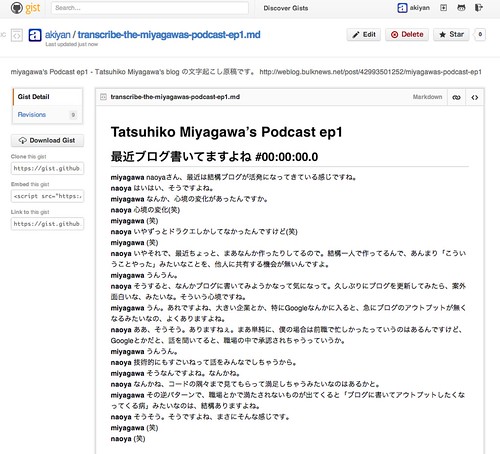Select the Gist Detail tab
The width and height of the screenshot is (500, 454).
[x=47, y=97]
